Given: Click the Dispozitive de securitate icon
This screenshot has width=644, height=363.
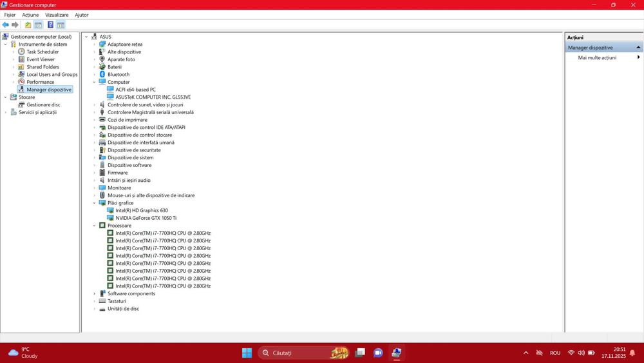Looking at the screenshot, I should [x=102, y=150].
